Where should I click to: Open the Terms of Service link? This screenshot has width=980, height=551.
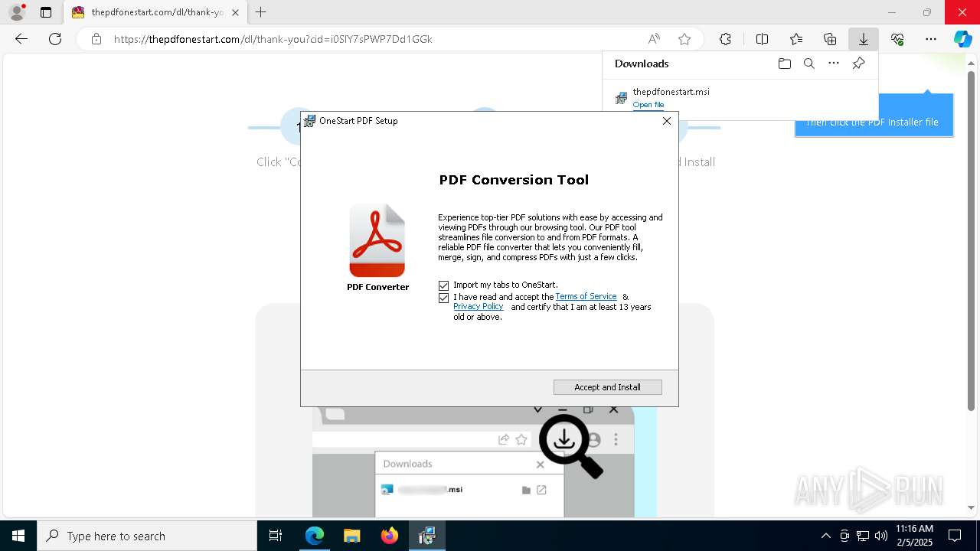586,297
